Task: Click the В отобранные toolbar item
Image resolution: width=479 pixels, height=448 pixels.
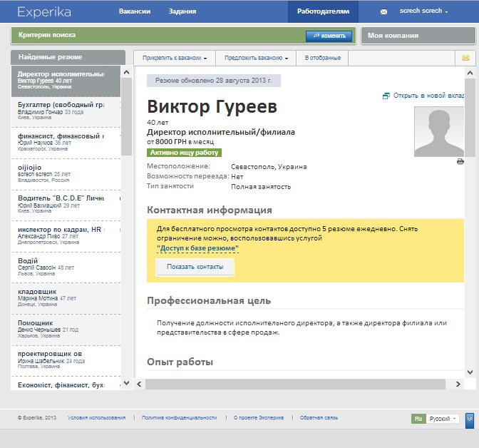Action: (323, 58)
